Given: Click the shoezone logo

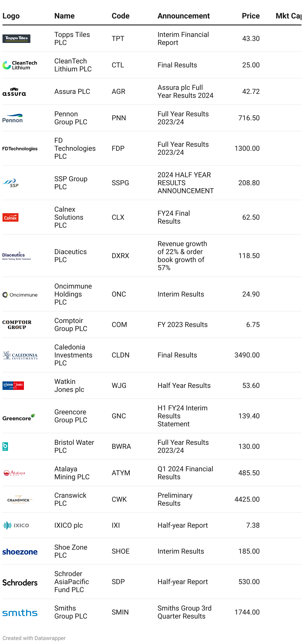Looking at the screenshot, I should [20, 552].
